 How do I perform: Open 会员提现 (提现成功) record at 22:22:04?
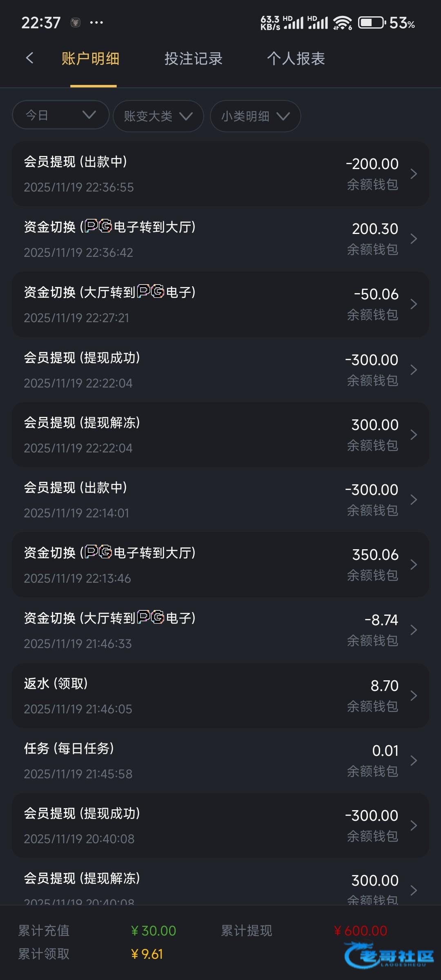220,370
